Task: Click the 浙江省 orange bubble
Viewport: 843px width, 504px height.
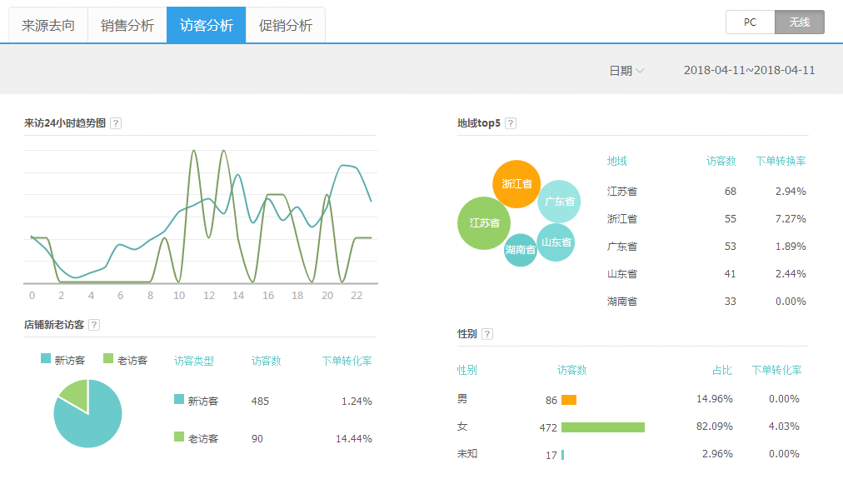Action: (x=516, y=183)
